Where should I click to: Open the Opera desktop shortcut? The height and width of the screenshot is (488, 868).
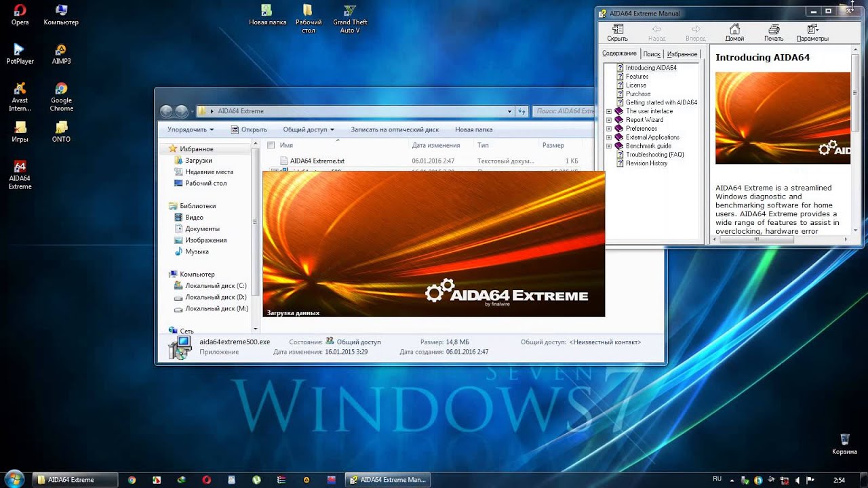20,14
